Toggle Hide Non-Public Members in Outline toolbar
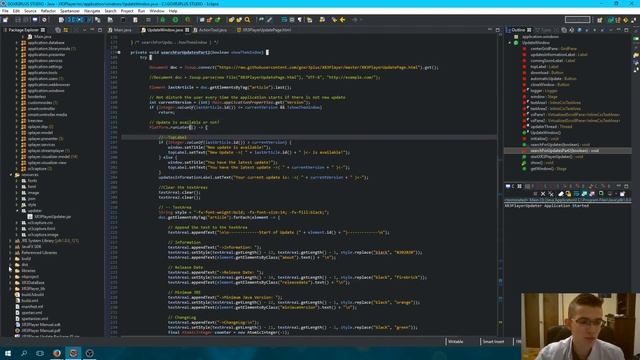Viewport: 640px width, 360px height. click(x=594, y=30)
